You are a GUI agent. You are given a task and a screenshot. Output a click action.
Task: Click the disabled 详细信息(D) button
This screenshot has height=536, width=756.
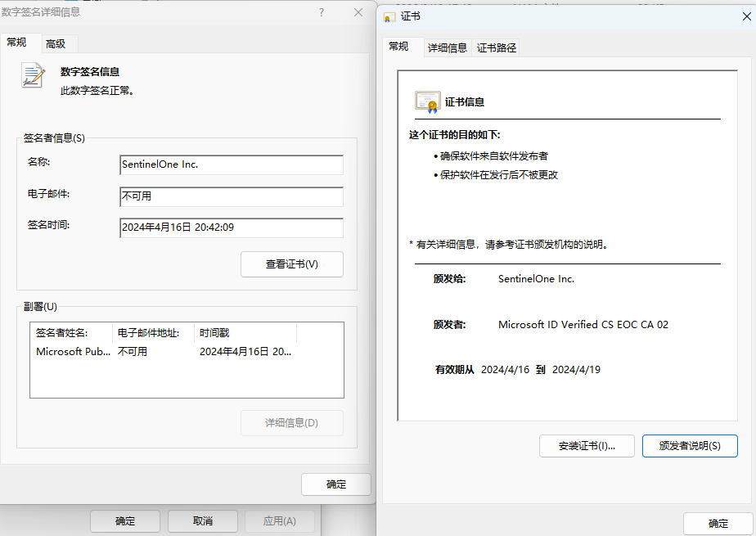click(292, 423)
